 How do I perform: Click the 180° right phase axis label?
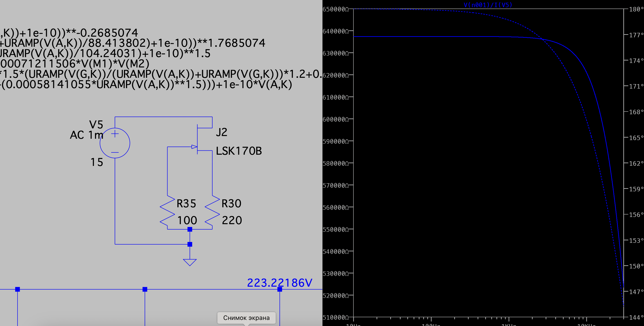[x=636, y=9]
